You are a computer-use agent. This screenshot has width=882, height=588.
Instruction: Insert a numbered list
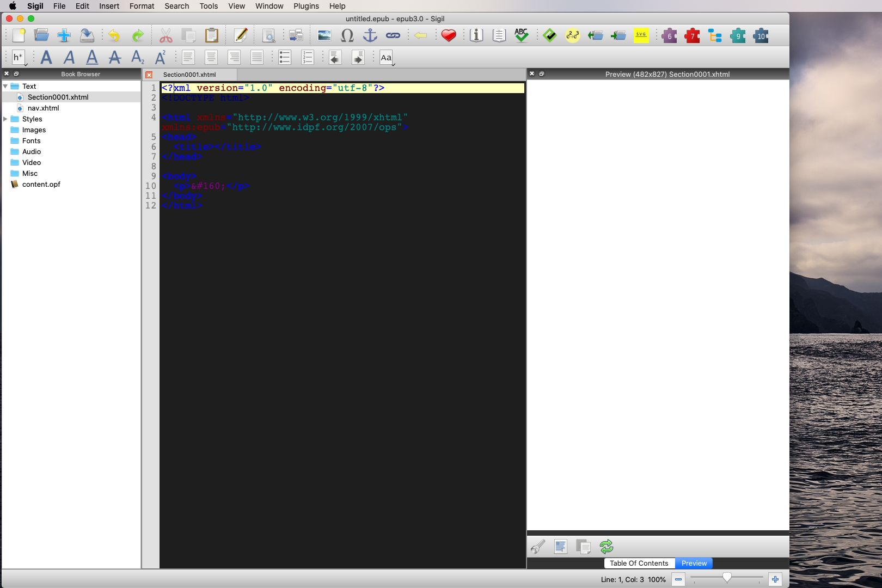coord(308,57)
